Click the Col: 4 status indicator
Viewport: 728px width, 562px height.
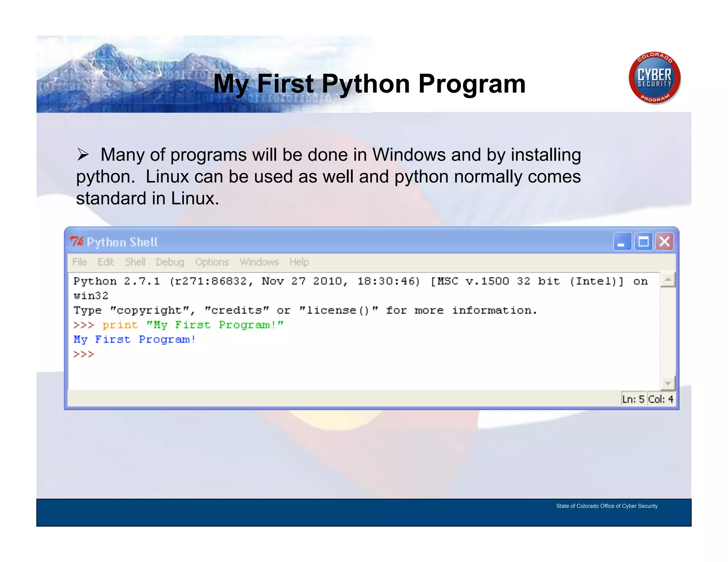[x=660, y=399]
